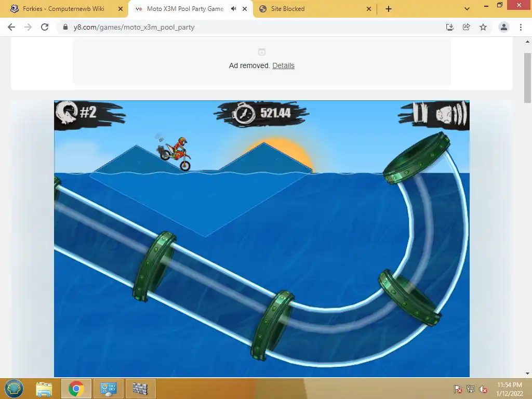532x399 pixels.
Task: Open File Explorer from taskbar
Action: click(x=44, y=389)
